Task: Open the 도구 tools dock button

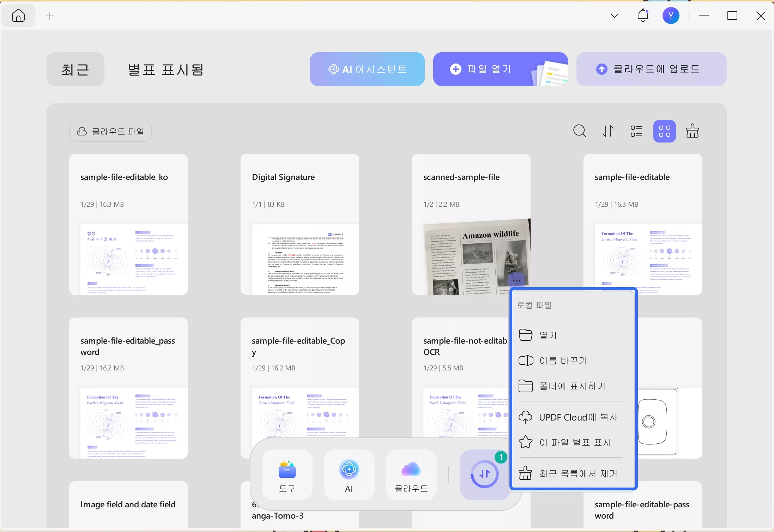Action: (287, 475)
